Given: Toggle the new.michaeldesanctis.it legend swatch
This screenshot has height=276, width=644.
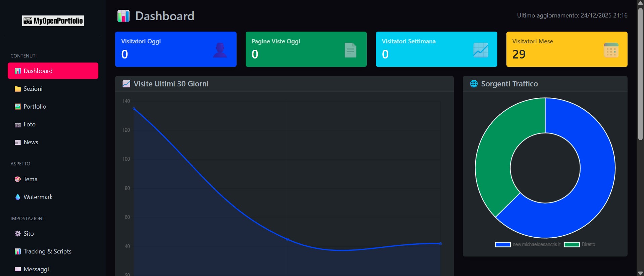Looking at the screenshot, I should [x=503, y=244].
